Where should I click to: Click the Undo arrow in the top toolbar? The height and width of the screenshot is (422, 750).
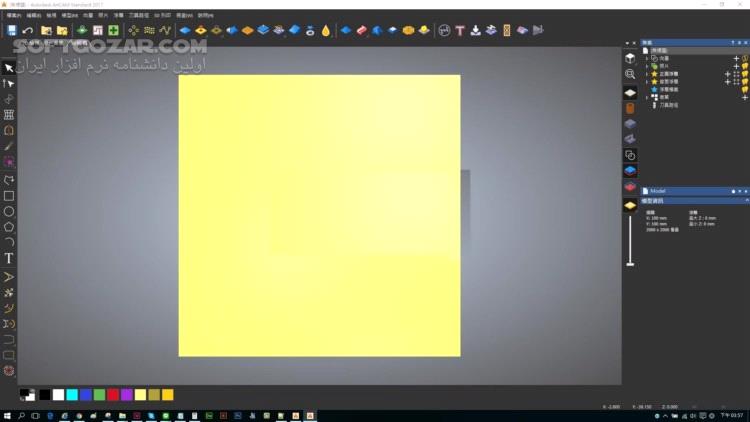coord(28,31)
